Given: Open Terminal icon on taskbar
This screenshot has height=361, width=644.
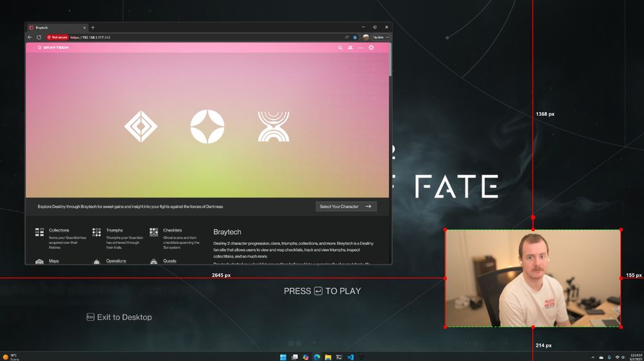Looking at the screenshot, I should pos(339,357).
